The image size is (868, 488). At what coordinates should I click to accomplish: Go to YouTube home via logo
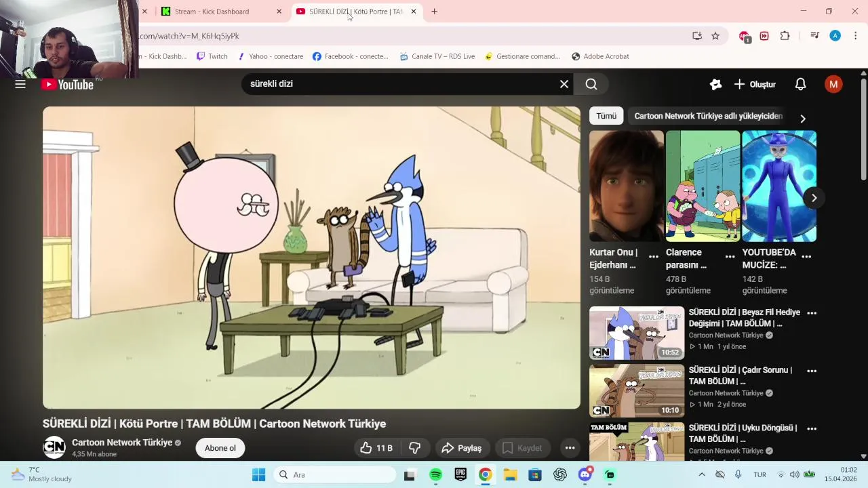click(67, 84)
